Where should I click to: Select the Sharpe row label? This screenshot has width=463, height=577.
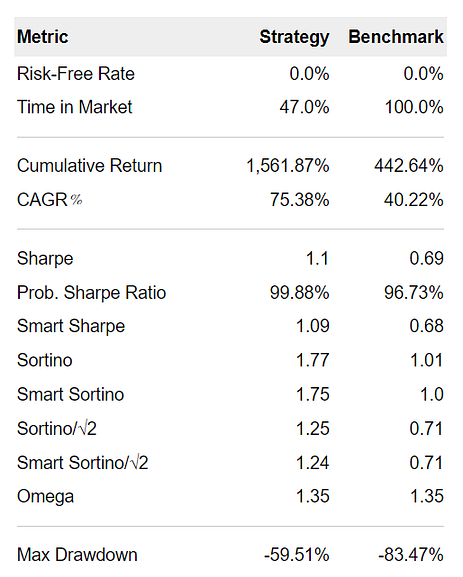pos(45,259)
